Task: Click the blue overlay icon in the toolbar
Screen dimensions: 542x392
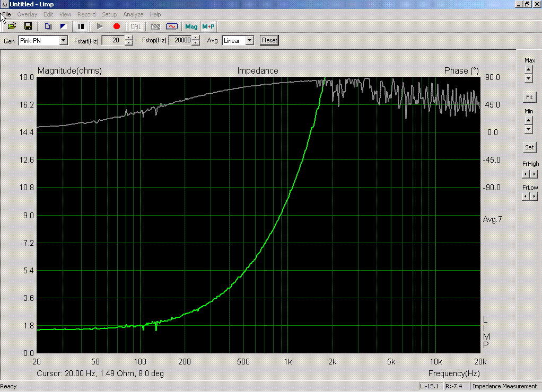Action: click(63, 26)
